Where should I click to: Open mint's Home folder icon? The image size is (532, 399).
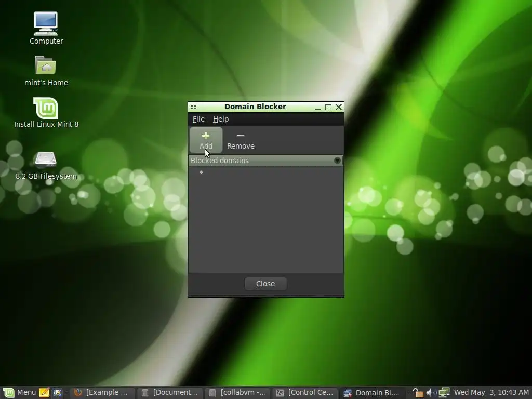(46, 71)
